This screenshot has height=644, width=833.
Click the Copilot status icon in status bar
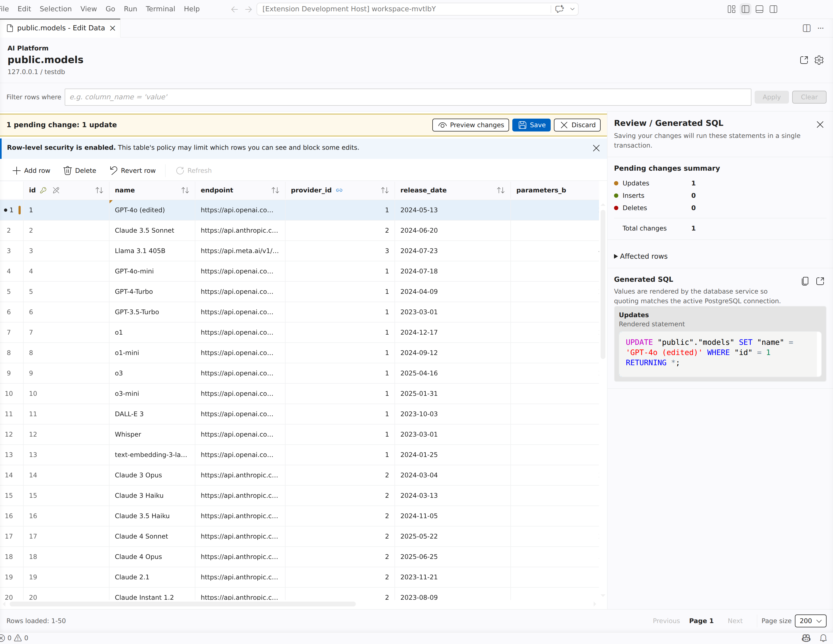coord(806,638)
